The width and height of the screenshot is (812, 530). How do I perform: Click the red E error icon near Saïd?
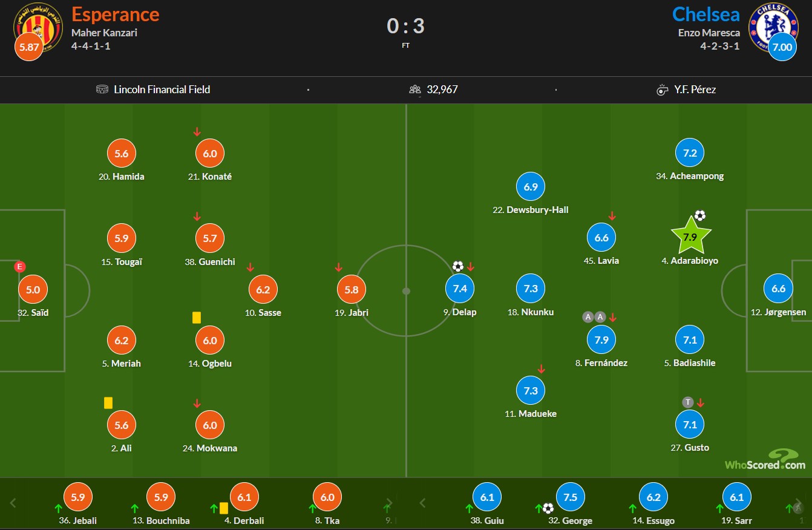coord(20,266)
